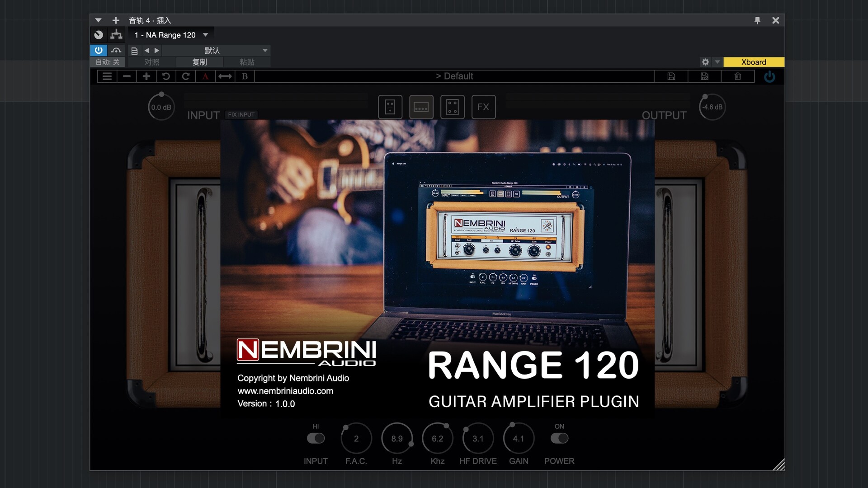Click the save preset floppy icon
868x488 pixels.
[x=671, y=76]
